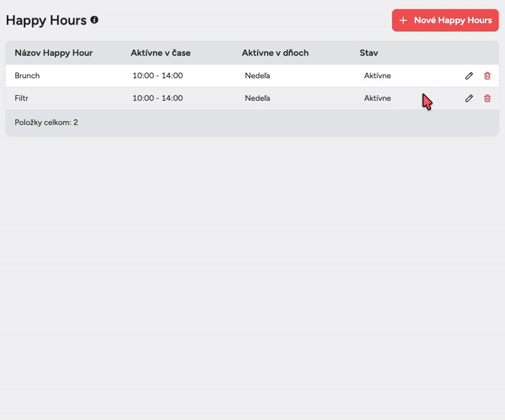This screenshot has width=505, height=420.
Task: Edit the Brunch happy hour with pencil icon
Action: point(469,76)
